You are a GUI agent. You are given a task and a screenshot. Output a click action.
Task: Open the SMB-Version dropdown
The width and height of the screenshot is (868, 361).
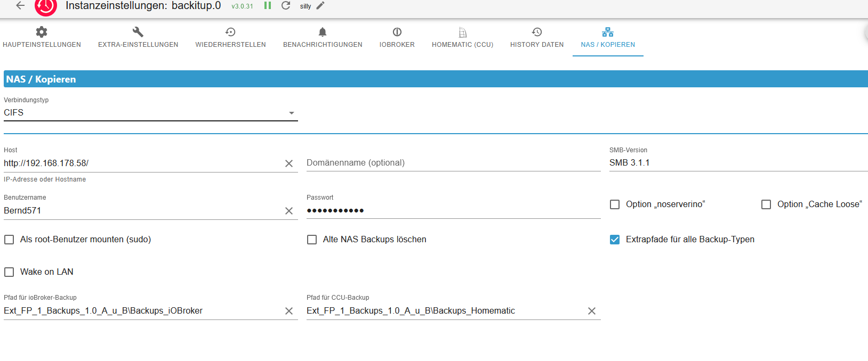point(738,163)
